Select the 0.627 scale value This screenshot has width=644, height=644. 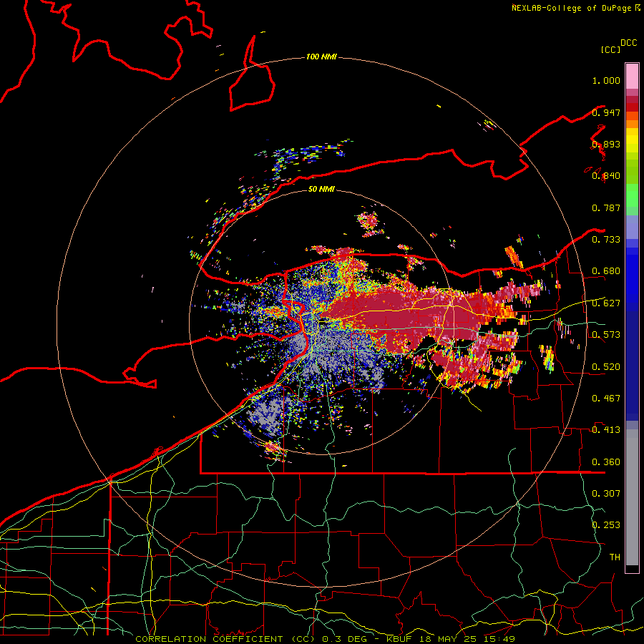(606, 303)
